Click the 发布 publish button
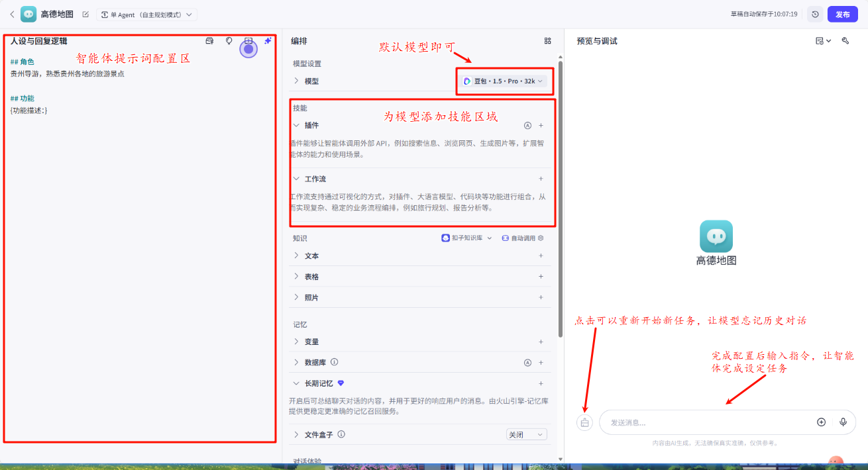 tap(842, 14)
